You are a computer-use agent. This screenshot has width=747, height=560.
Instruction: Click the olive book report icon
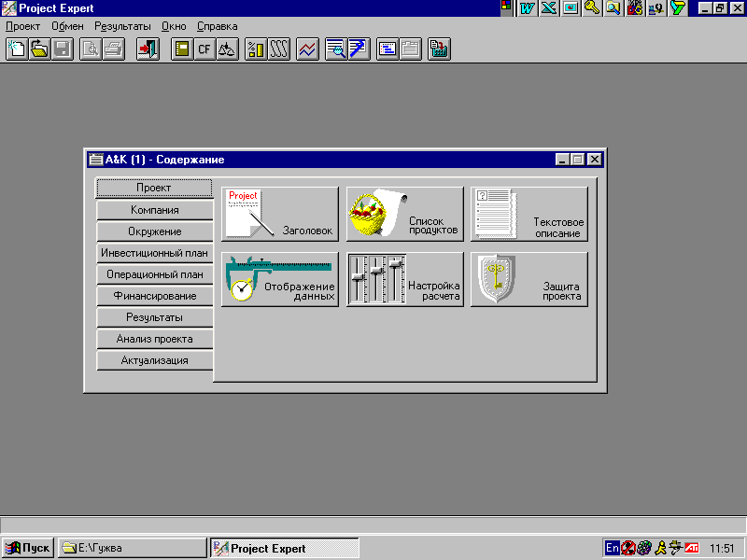pos(182,49)
